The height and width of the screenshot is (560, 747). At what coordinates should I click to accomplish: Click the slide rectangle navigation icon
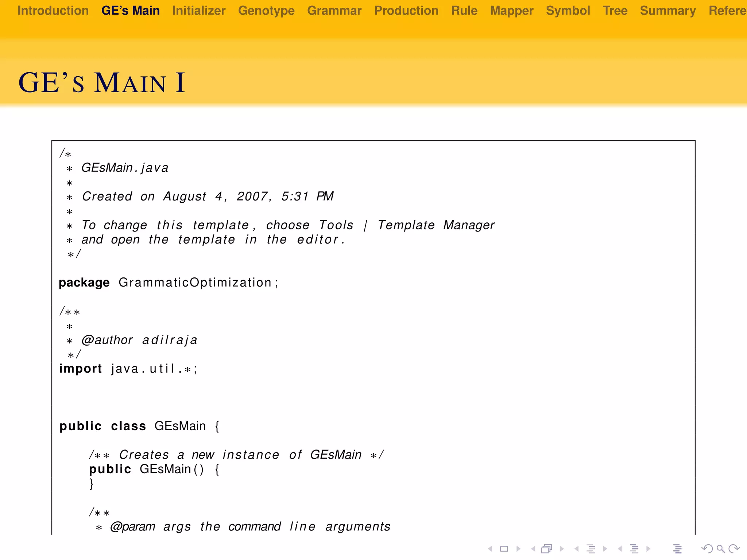click(x=504, y=549)
